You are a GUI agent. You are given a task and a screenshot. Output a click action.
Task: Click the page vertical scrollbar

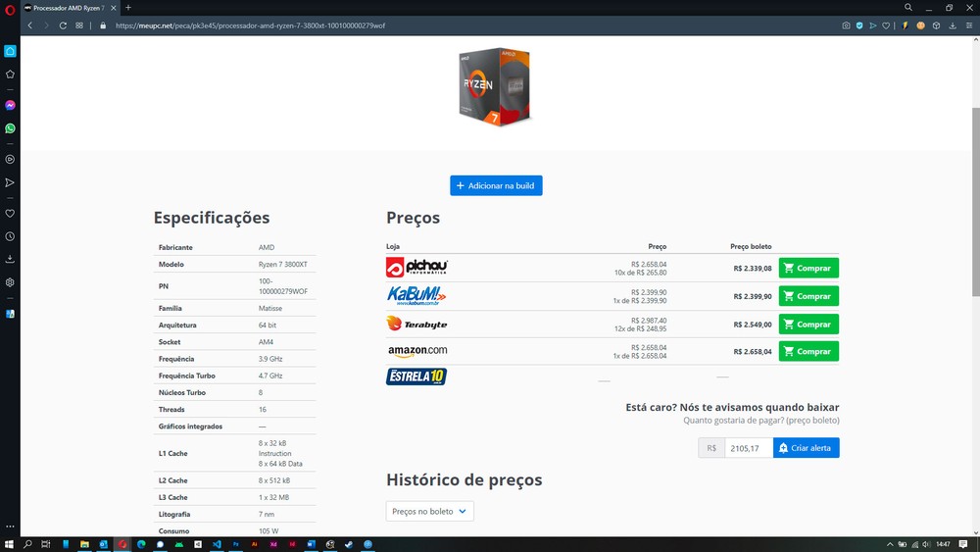[x=976, y=200]
